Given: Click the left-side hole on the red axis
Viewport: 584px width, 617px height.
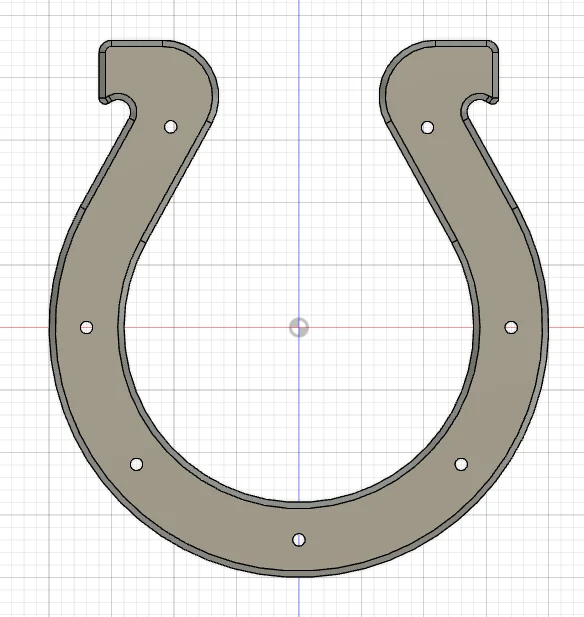Looking at the screenshot, I should coord(87,327).
